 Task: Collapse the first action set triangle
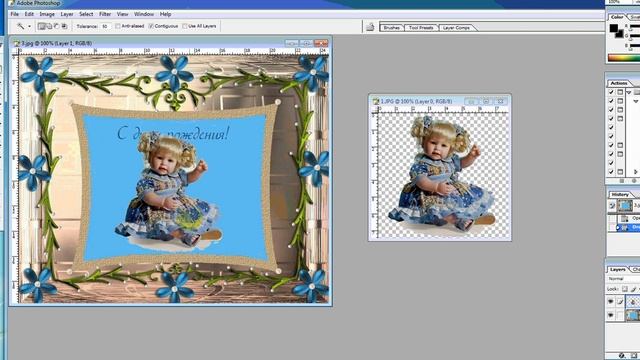pyautogui.click(x=629, y=92)
